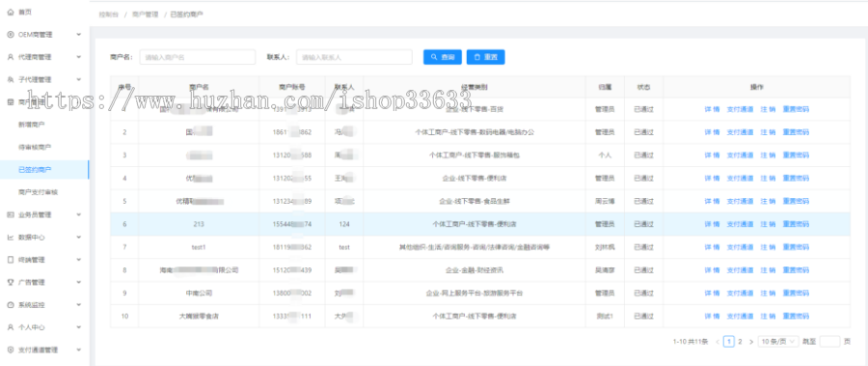
Task: Click merchant name cell 大嘴猴零食店
Action: (x=199, y=316)
